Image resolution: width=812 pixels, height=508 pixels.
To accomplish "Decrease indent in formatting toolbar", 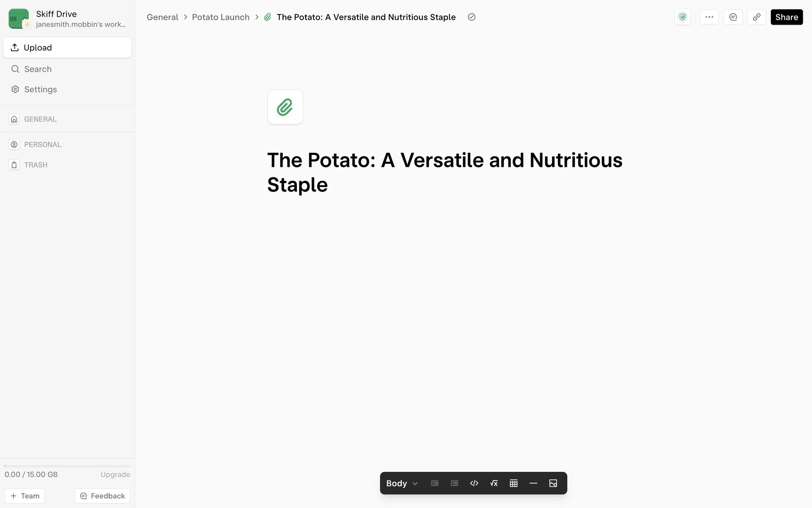I will click(x=434, y=483).
